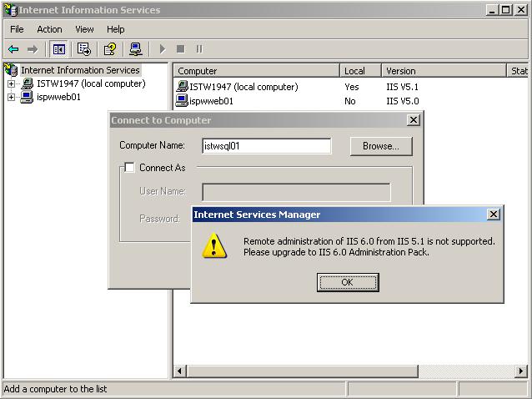532x399 pixels.
Task: Click the IIS icon in the title bar
Action: pyautogui.click(x=10, y=10)
